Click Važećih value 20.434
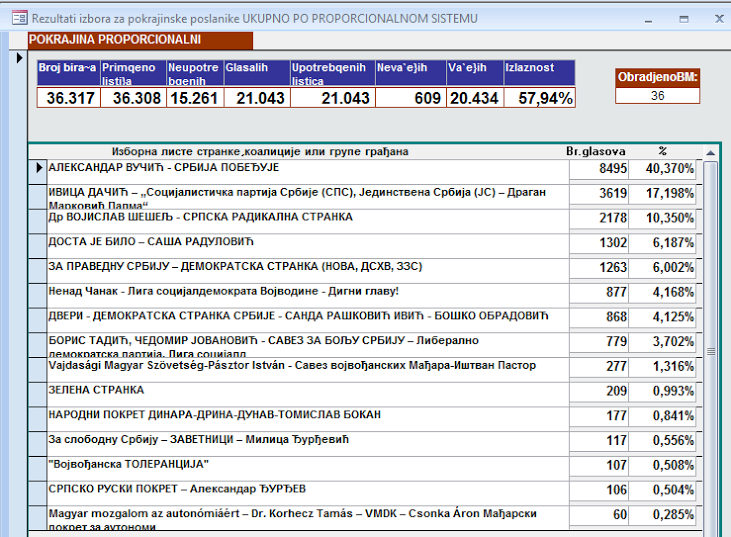The height and width of the screenshot is (537, 731). coord(475,98)
